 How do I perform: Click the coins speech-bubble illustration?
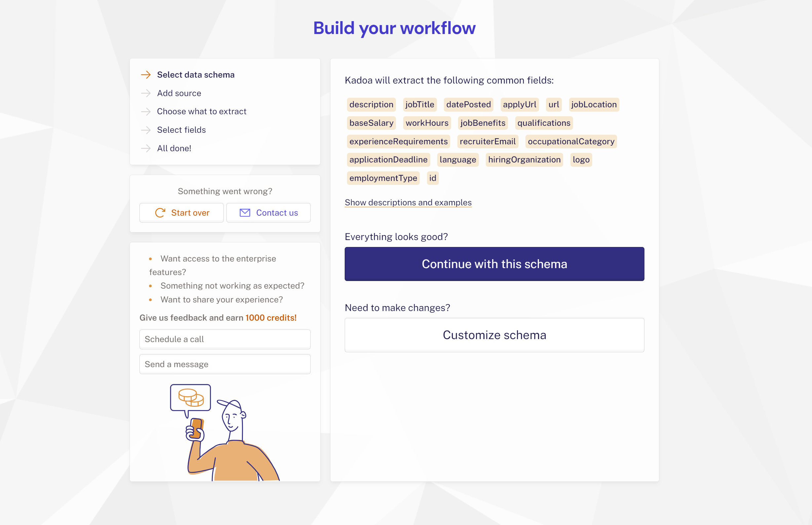click(190, 398)
